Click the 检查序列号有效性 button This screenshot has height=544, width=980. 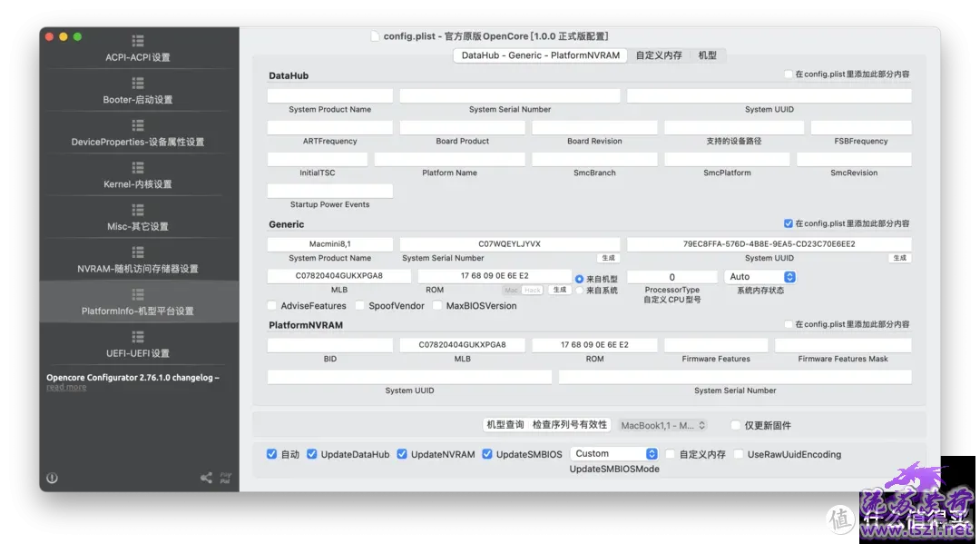569,425
